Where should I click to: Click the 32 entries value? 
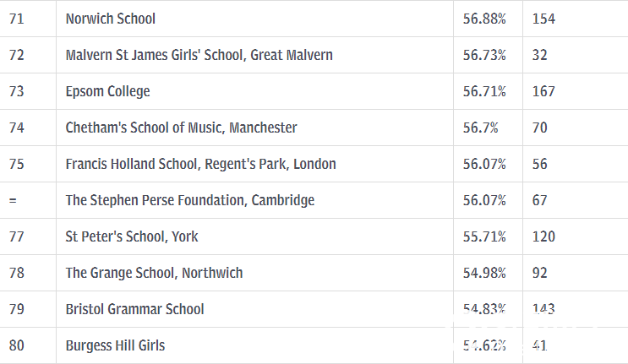(539, 55)
